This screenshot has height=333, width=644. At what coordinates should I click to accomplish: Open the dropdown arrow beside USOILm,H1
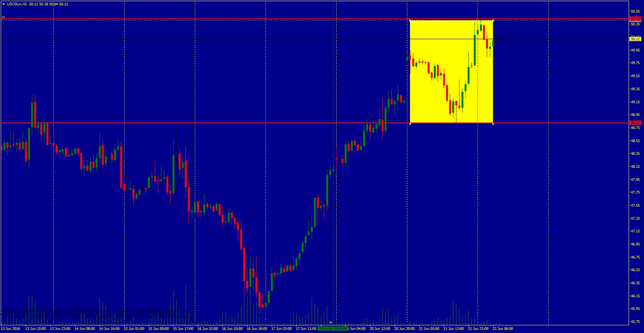tap(3, 4)
